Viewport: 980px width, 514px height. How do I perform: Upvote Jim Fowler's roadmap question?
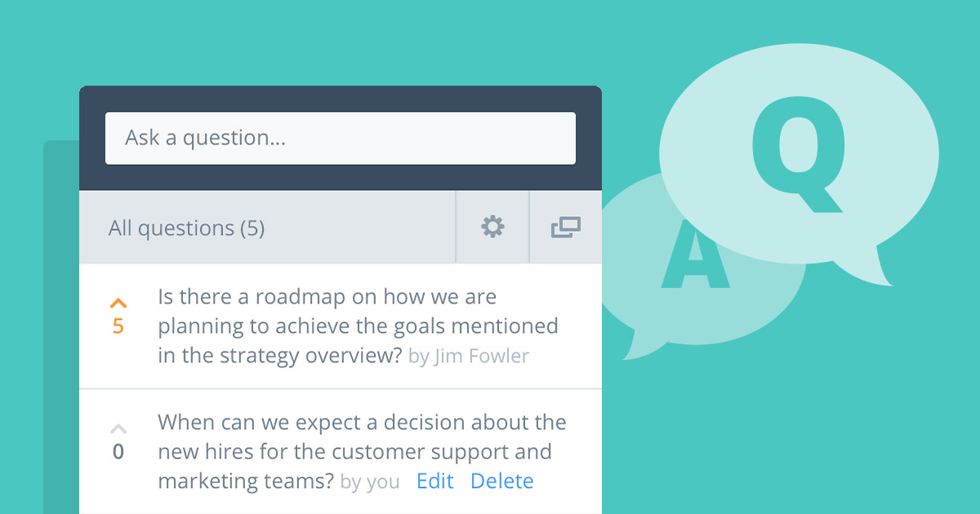click(x=118, y=304)
